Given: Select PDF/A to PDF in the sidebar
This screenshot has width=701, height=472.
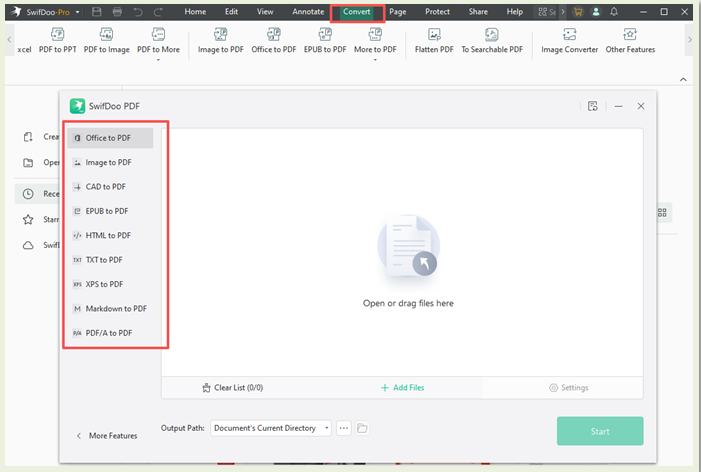Looking at the screenshot, I should 110,333.
